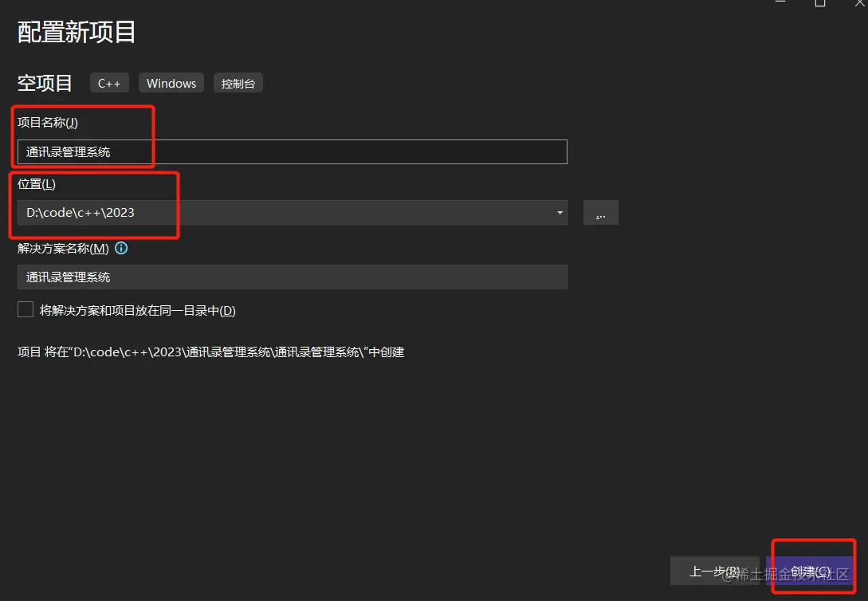Browse for location with the ellipsis button
The width and height of the screenshot is (868, 601).
pos(601,213)
